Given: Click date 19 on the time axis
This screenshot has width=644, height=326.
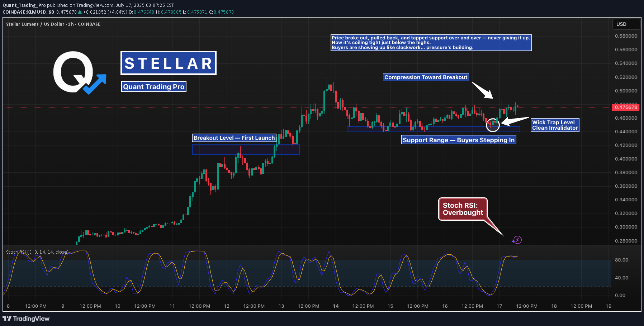Looking at the screenshot, I should [609, 306].
